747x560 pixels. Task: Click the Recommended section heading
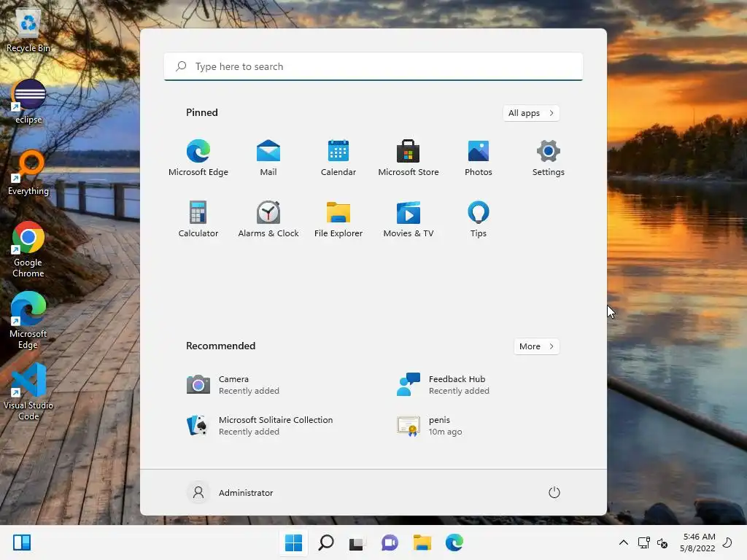pyautogui.click(x=220, y=346)
